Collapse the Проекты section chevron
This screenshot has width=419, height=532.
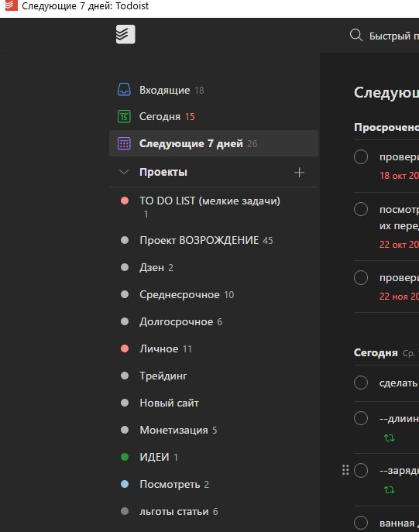pos(124,172)
